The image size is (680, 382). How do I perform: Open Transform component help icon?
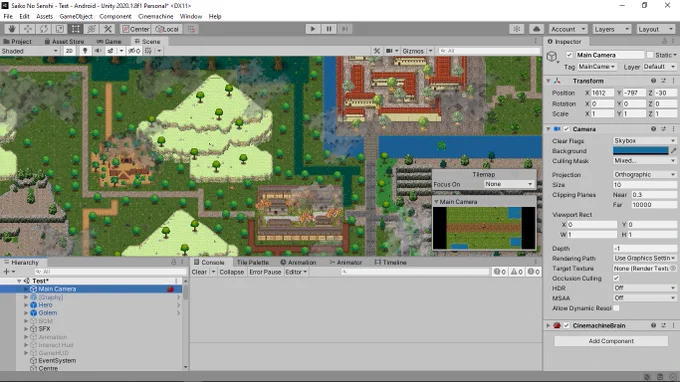[653, 81]
